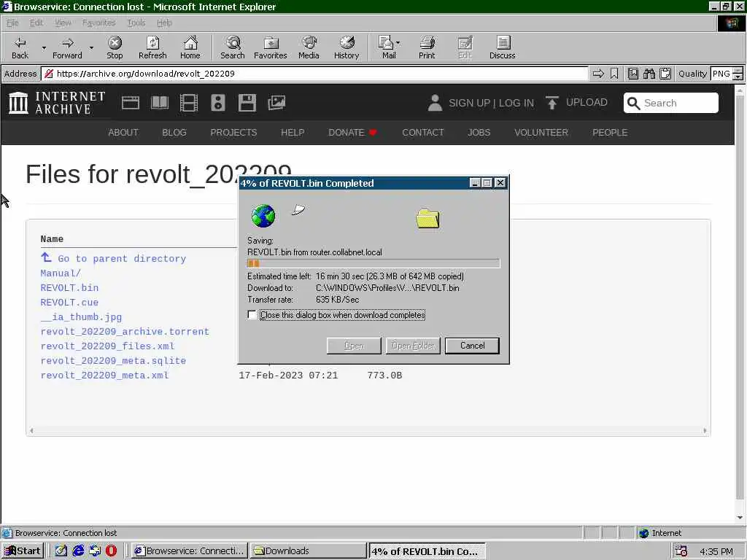Click the binoculars find icon
This screenshot has width=747, height=560.
[x=649, y=74]
